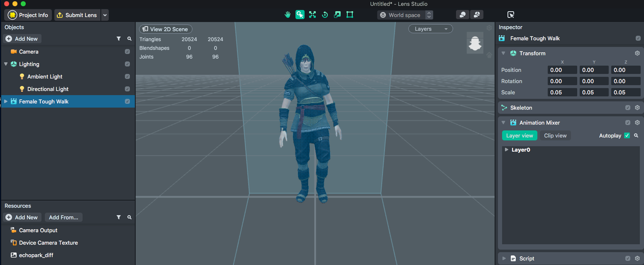Switch to View 2D Scene
The image size is (644, 265).
[x=166, y=29]
